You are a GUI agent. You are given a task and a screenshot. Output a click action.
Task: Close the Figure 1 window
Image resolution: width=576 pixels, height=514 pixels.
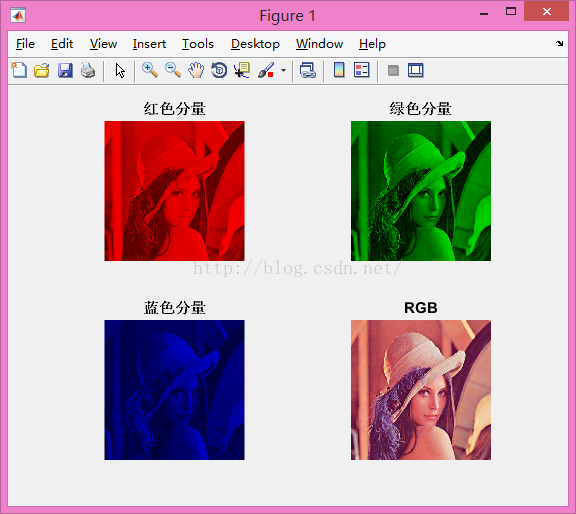pyautogui.click(x=546, y=11)
